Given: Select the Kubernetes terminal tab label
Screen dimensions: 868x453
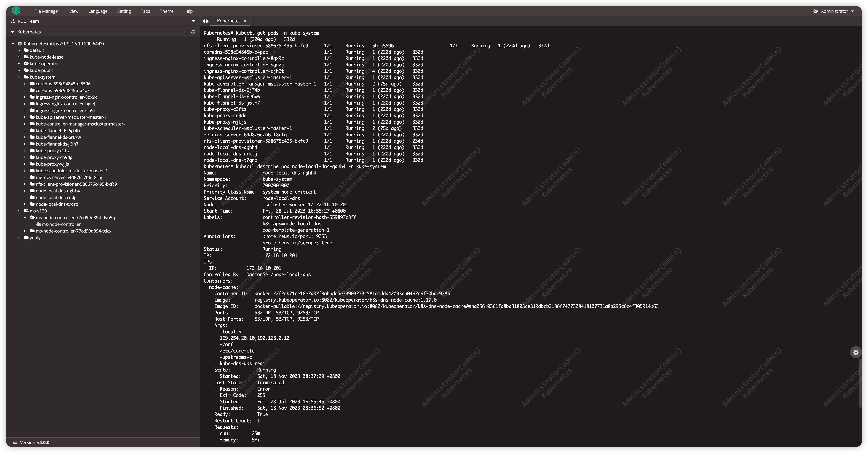Looking at the screenshot, I should coord(228,21).
